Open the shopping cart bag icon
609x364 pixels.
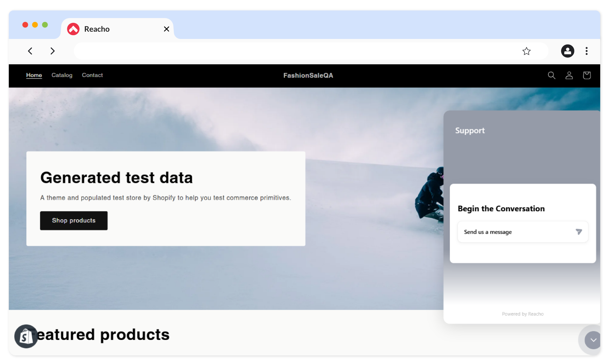coord(586,75)
